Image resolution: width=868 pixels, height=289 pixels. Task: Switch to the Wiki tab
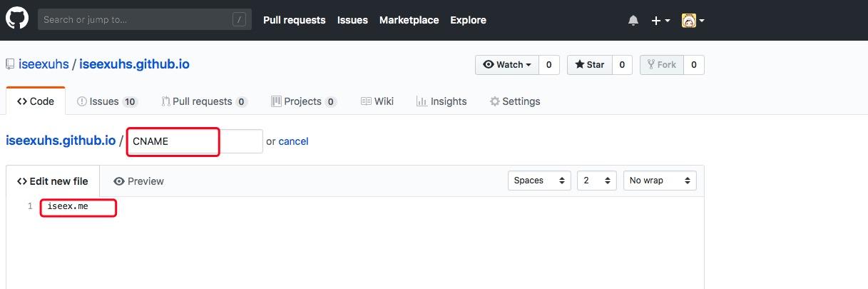(377, 101)
